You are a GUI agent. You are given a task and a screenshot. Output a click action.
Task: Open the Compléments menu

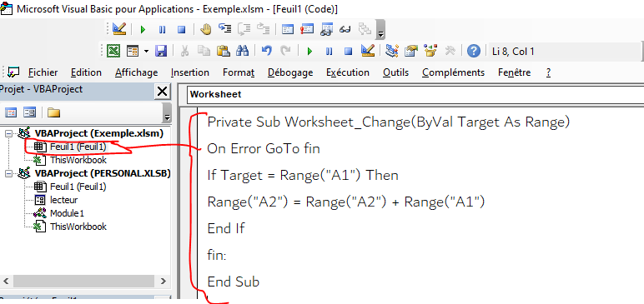pyautogui.click(x=453, y=72)
